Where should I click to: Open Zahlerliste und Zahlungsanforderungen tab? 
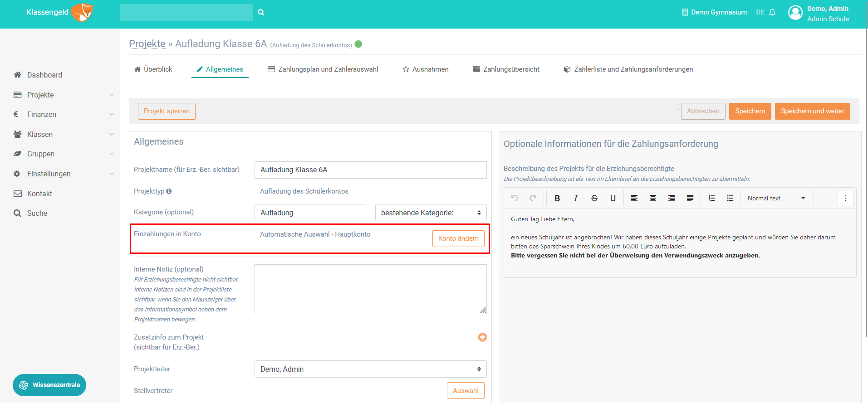628,69
